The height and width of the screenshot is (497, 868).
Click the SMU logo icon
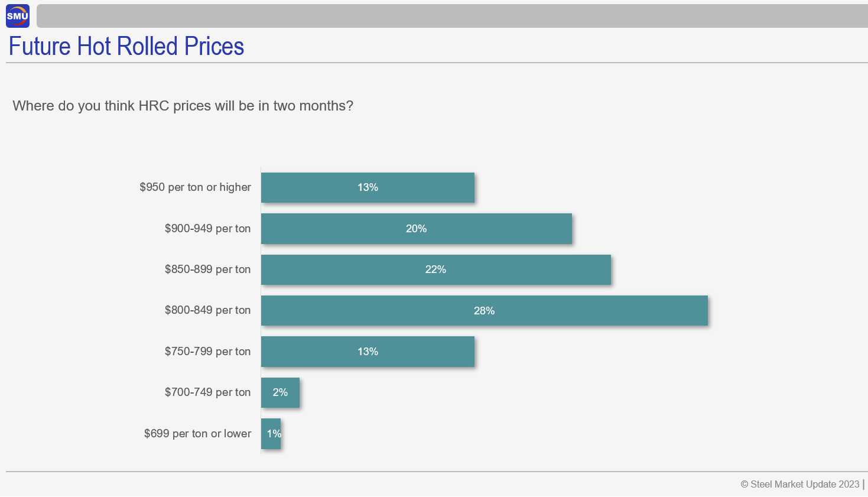pos(17,16)
